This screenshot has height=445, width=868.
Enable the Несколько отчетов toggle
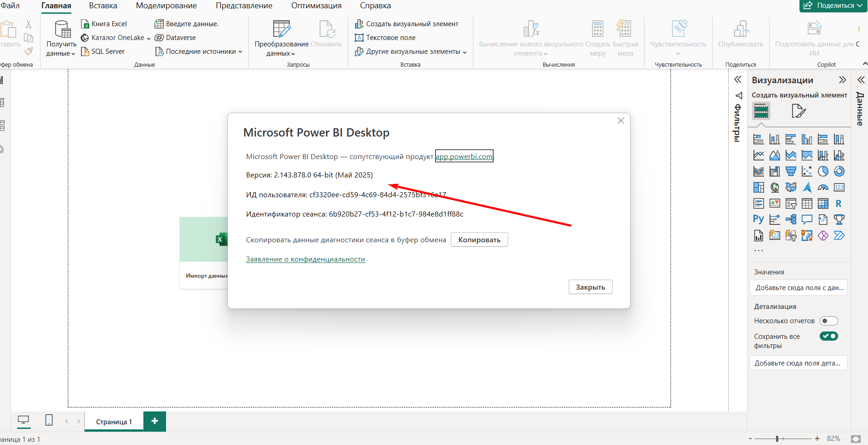(829, 320)
